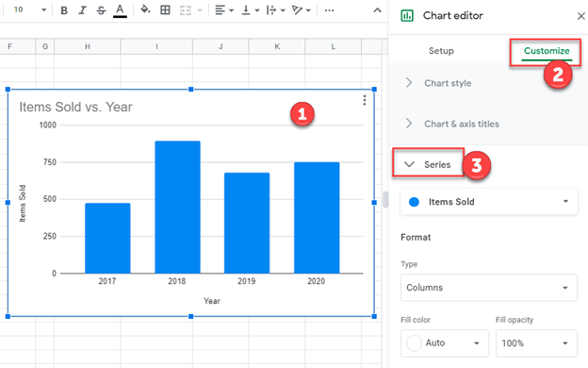This screenshot has height=368, width=588.
Task: Open the borders tool
Action: pyautogui.click(x=165, y=10)
